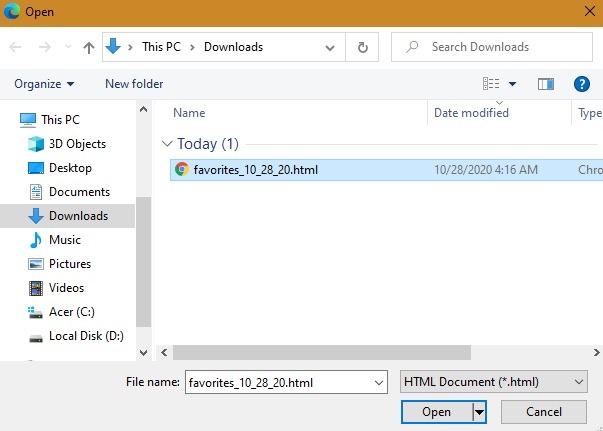Click the Chrome icon of favorites file
Screen dimensions: 603x431
pyautogui.click(x=182, y=169)
